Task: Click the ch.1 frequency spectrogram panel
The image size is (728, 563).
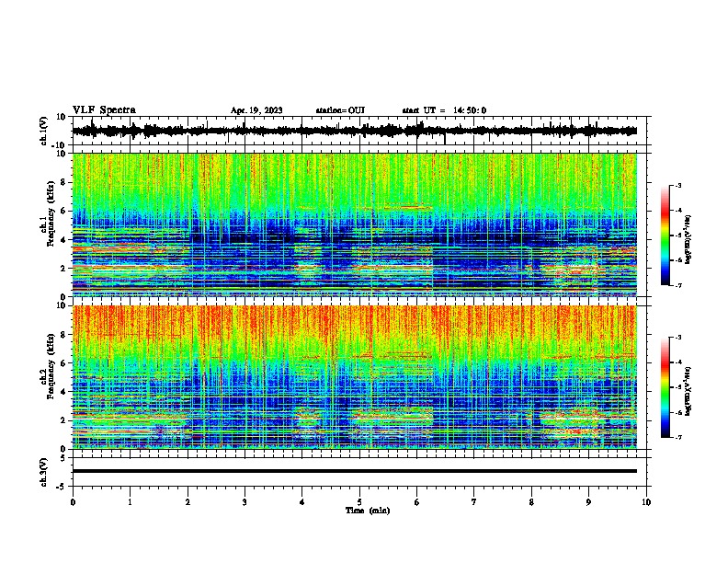Action: click(x=355, y=224)
